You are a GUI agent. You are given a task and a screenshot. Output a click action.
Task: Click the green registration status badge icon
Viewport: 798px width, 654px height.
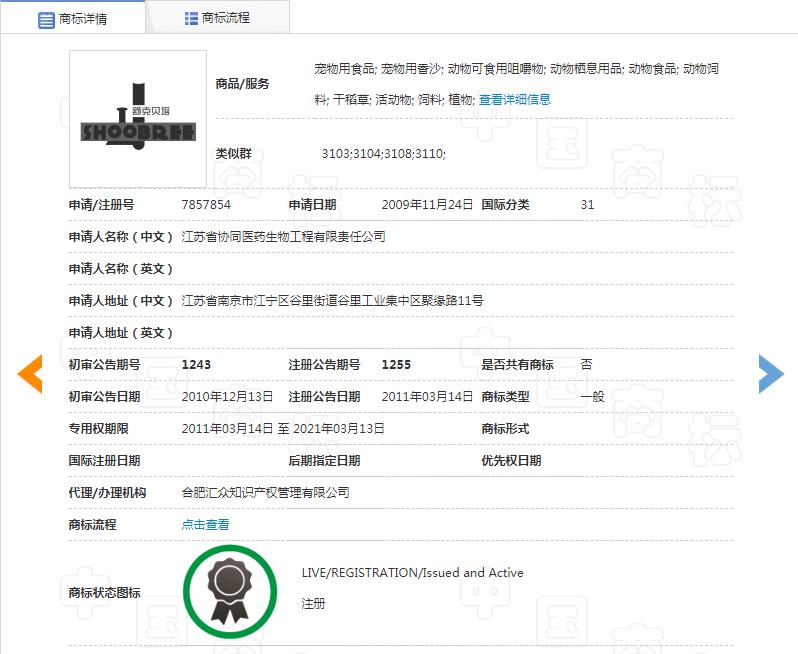click(x=230, y=591)
